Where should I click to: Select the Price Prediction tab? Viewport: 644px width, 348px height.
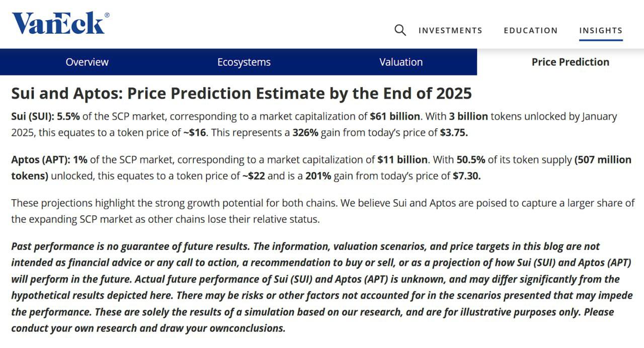point(570,62)
